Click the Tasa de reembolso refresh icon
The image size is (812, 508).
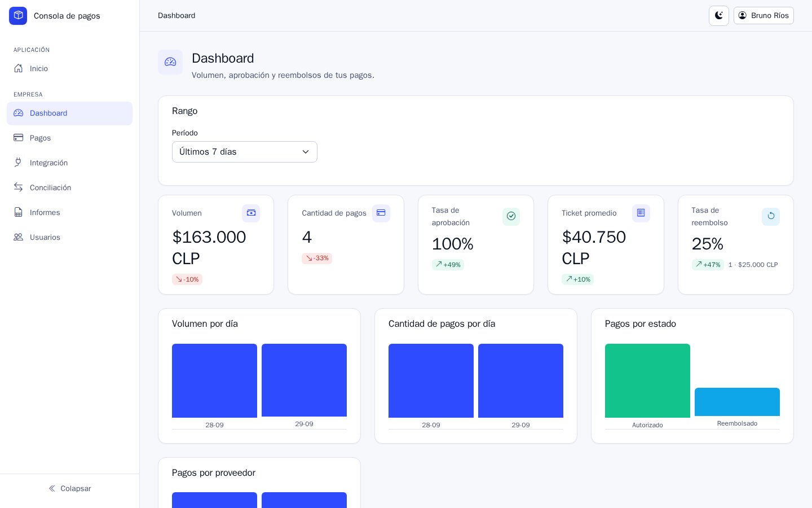click(771, 217)
